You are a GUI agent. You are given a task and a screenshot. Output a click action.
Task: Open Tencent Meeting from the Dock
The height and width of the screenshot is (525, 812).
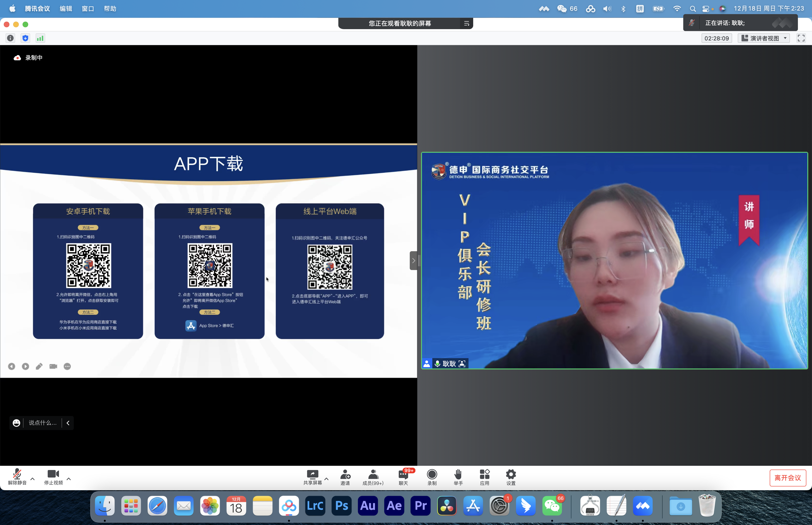(643, 505)
